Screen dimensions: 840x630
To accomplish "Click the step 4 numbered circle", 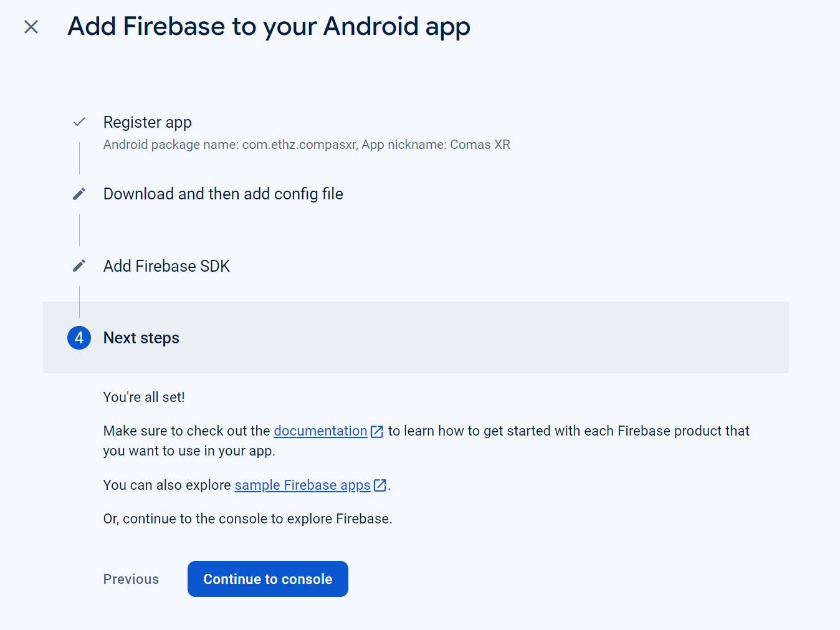I will pyautogui.click(x=79, y=337).
